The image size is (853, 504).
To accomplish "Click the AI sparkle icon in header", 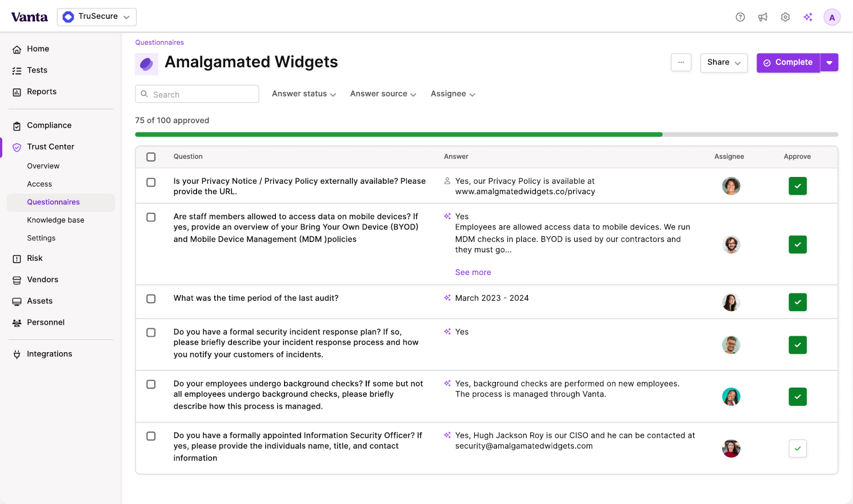I will (x=808, y=17).
